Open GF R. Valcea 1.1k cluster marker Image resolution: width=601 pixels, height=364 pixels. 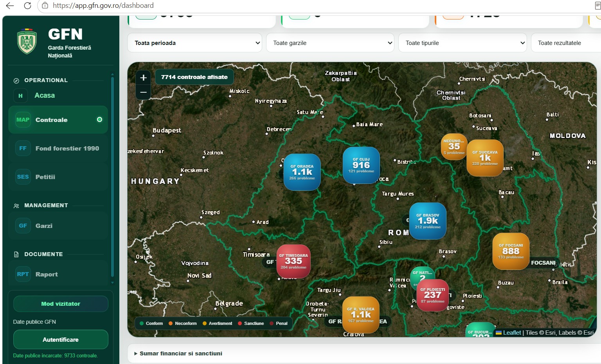click(x=361, y=315)
